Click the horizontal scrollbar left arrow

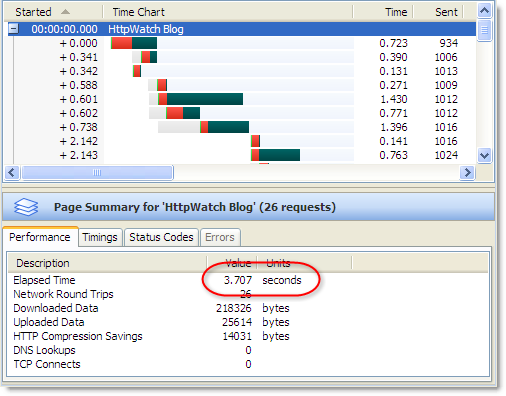point(12,173)
